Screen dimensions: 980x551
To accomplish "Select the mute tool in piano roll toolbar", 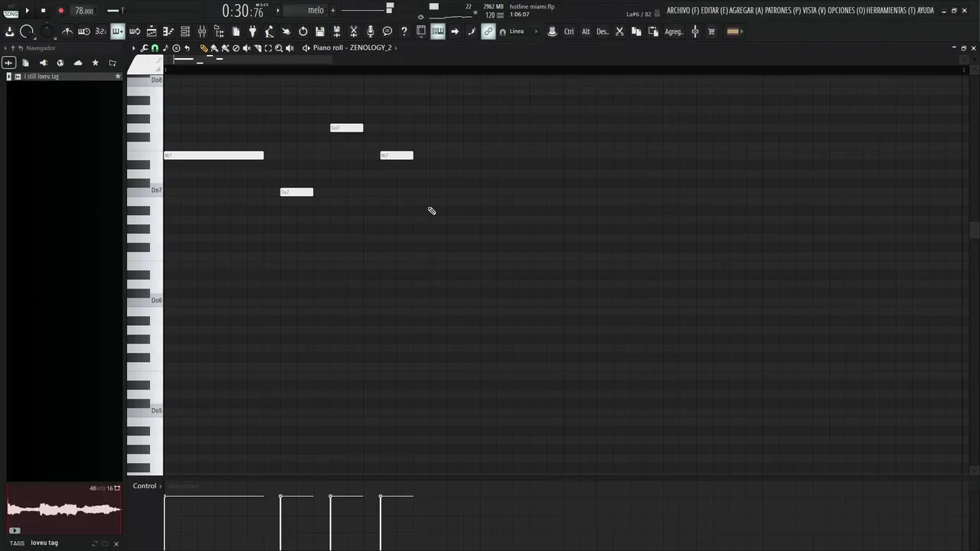I will [x=247, y=48].
